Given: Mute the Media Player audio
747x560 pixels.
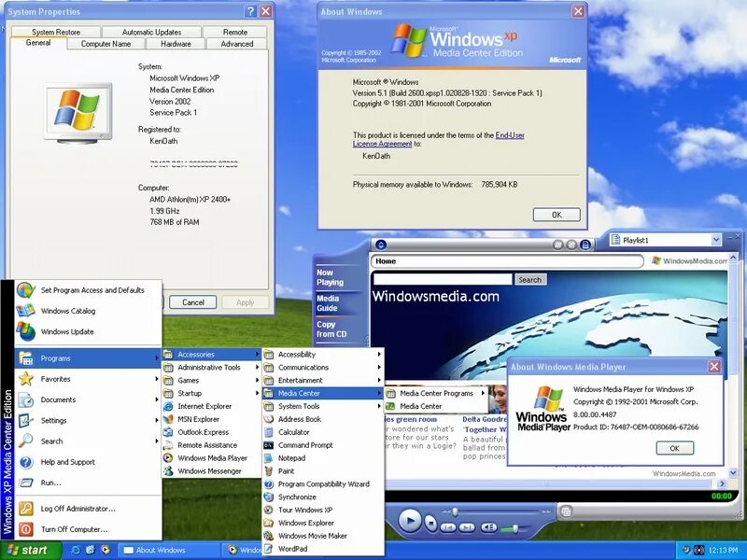Looking at the screenshot, I should click(489, 526).
